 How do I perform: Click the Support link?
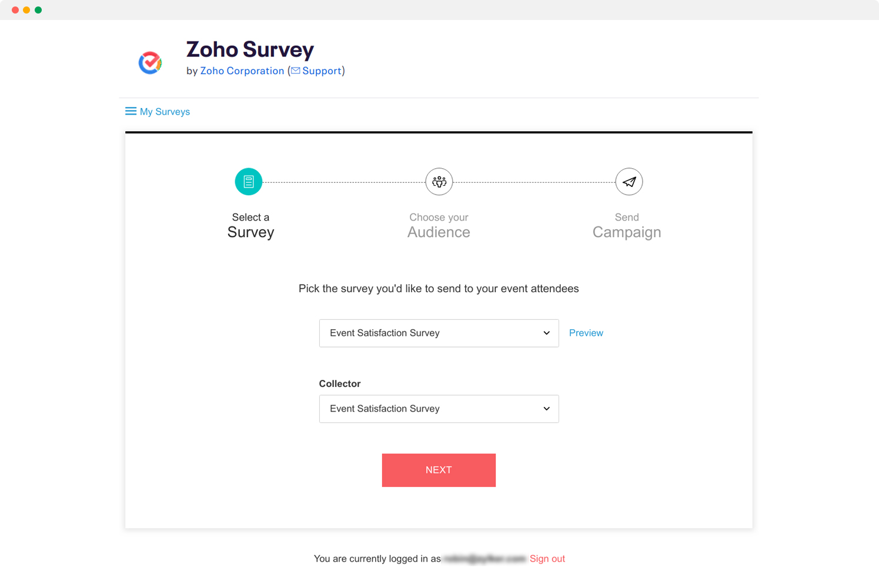click(322, 71)
